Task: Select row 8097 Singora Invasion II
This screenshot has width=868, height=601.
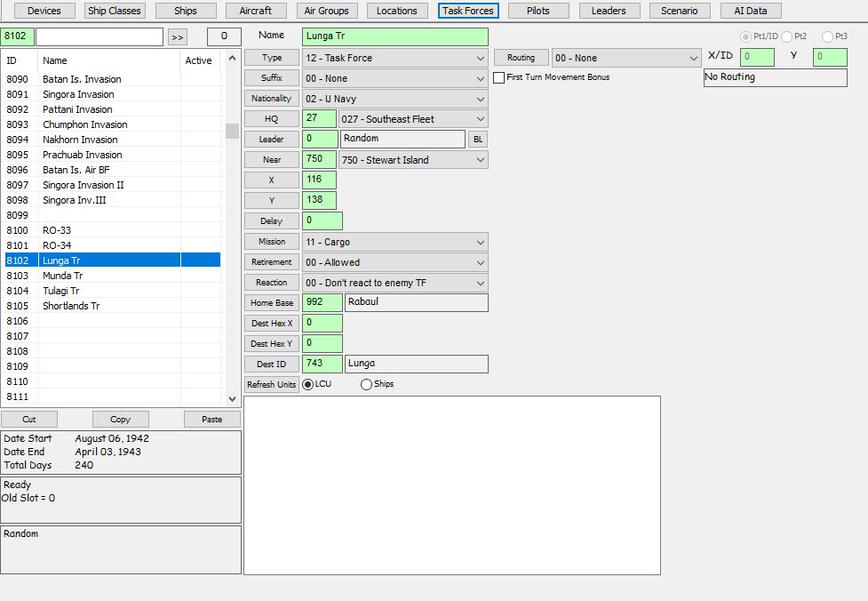Action: [x=112, y=185]
